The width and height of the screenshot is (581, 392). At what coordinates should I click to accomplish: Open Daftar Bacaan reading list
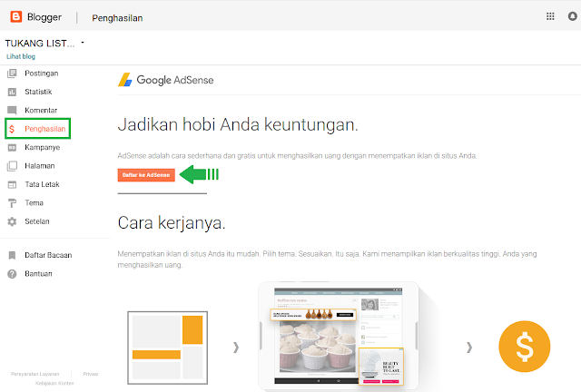click(x=48, y=255)
